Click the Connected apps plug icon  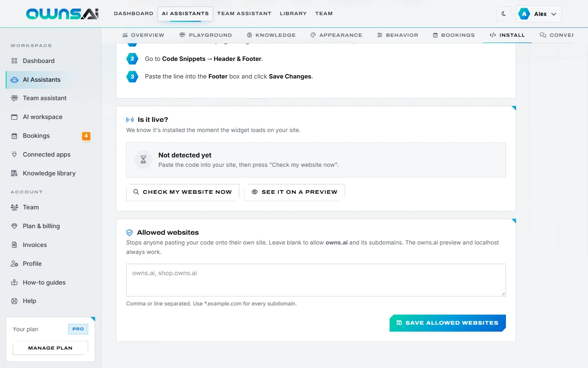click(x=14, y=155)
